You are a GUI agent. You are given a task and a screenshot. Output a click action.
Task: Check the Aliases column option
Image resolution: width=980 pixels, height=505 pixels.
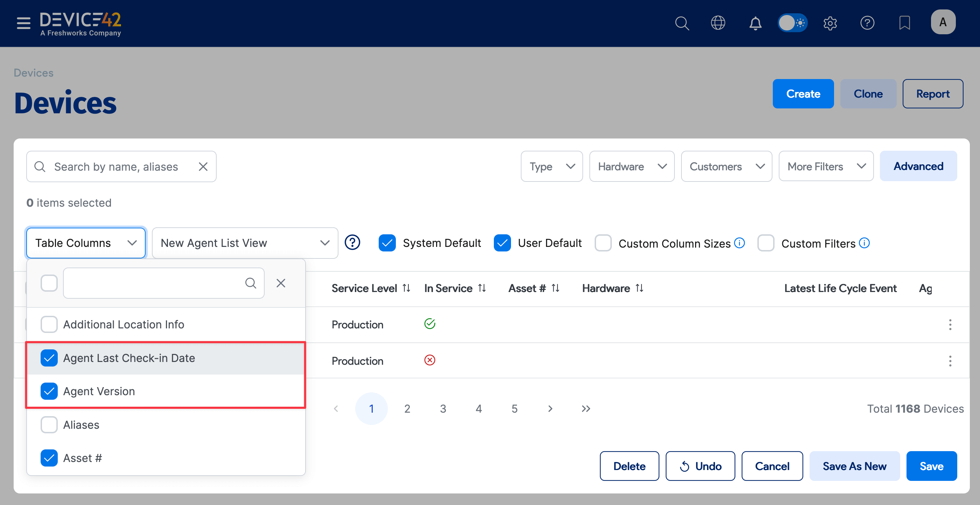point(49,425)
